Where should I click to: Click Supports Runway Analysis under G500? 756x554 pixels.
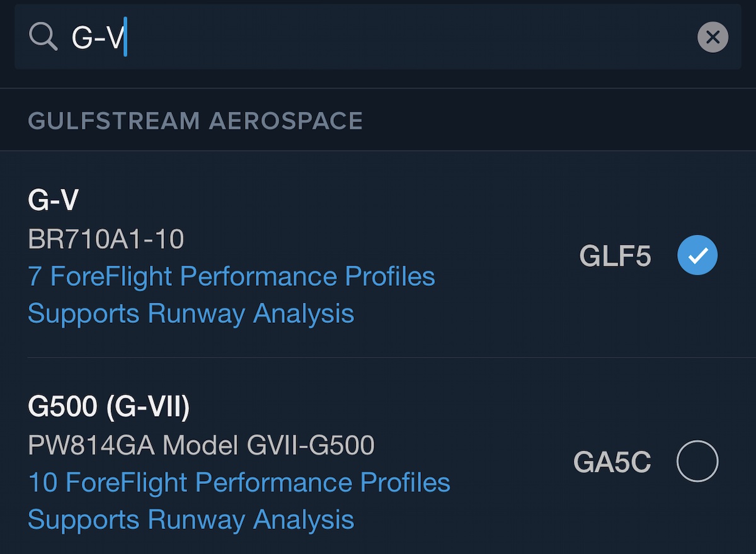[x=191, y=521]
